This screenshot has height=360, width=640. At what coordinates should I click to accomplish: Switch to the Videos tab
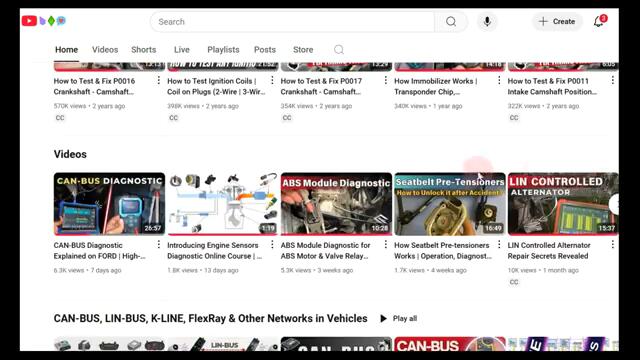(x=105, y=50)
